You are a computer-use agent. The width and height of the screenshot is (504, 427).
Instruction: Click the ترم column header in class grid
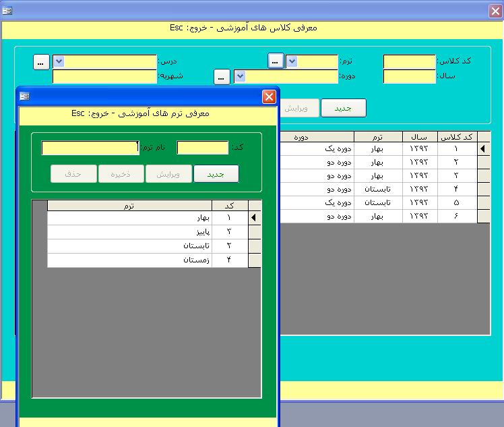click(378, 137)
